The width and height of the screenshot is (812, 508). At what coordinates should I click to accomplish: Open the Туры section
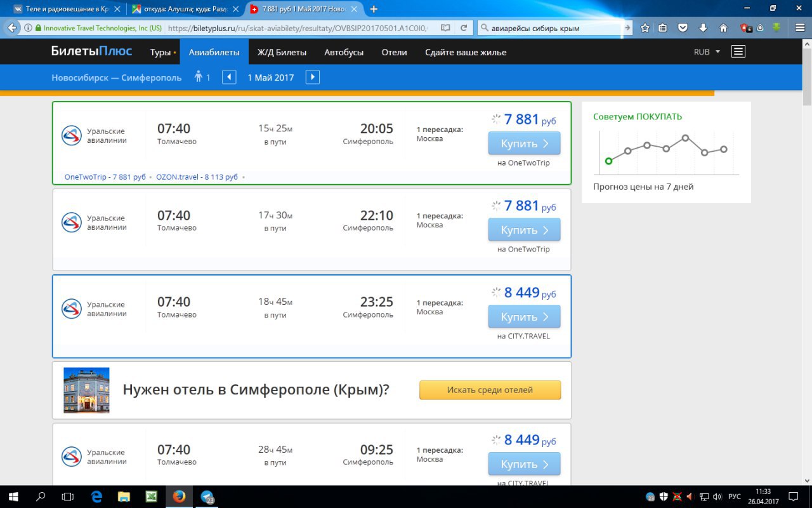160,52
